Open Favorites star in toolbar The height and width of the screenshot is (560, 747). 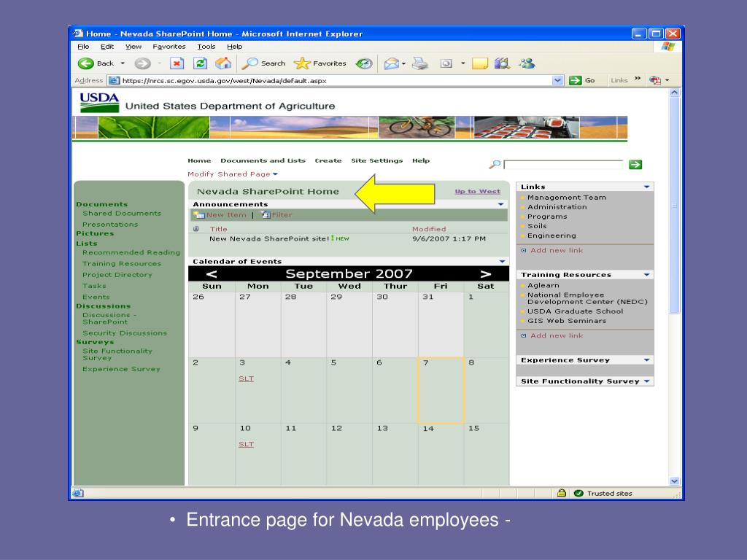pos(320,63)
